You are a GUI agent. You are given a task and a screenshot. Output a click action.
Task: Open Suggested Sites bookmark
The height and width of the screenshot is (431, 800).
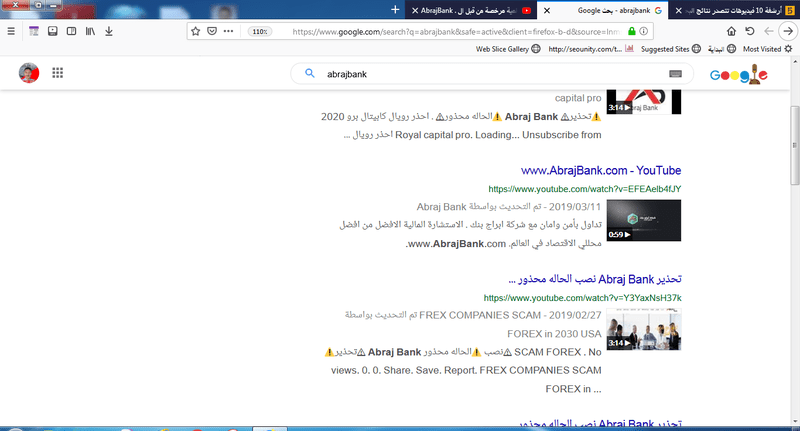point(671,49)
